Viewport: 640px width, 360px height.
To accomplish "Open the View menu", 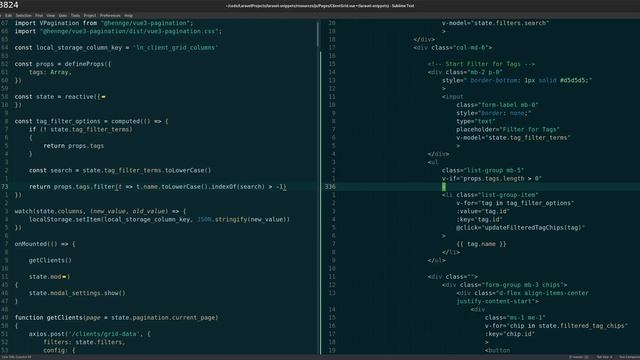I will pos(51,16).
